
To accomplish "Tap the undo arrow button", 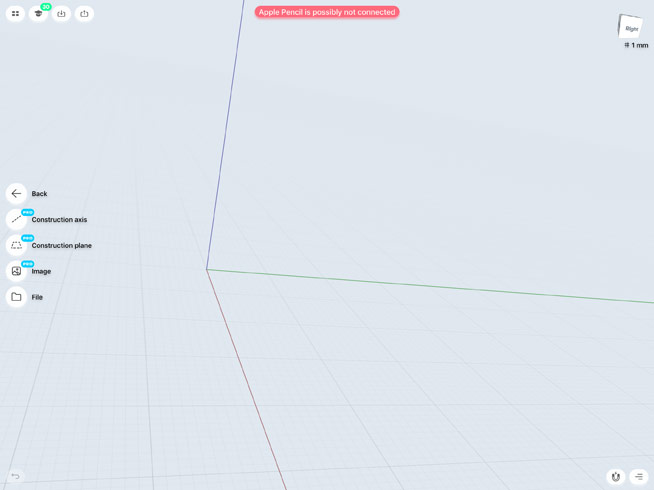I will (x=15, y=476).
